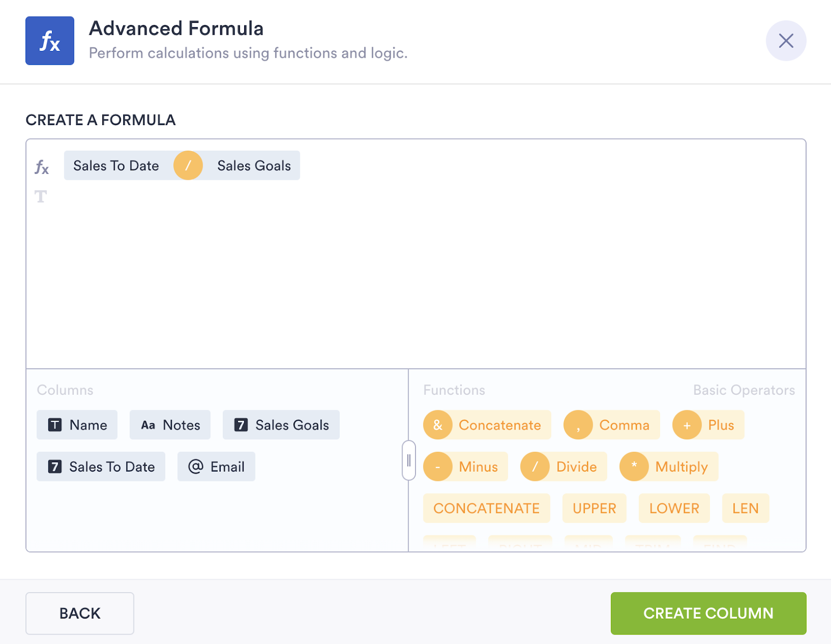Viewport: 831px width, 644px height.
Task: Insert the Multiply operator
Action: [668, 466]
